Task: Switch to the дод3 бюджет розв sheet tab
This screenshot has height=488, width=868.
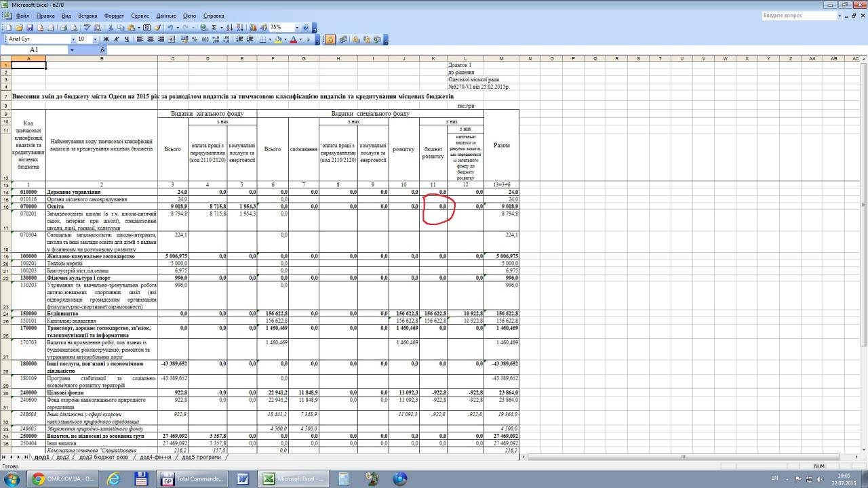Action: (x=103, y=457)
